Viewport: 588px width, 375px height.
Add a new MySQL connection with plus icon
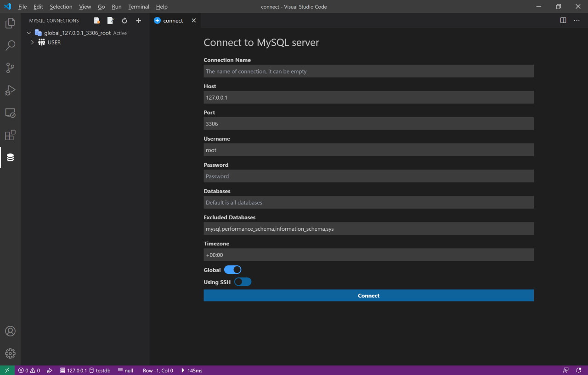(138, 21)
